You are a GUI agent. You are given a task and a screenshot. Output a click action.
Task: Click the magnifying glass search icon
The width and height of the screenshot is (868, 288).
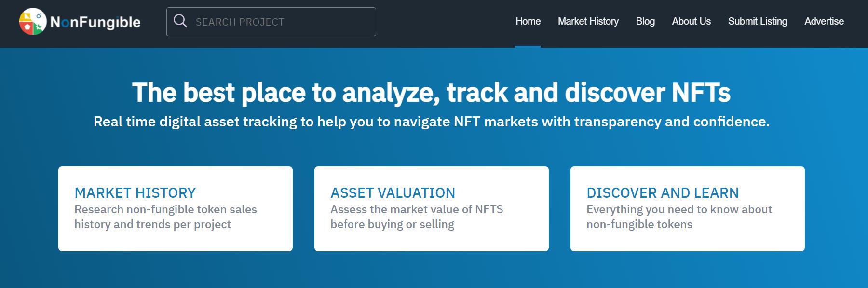(x=181, y=21)
